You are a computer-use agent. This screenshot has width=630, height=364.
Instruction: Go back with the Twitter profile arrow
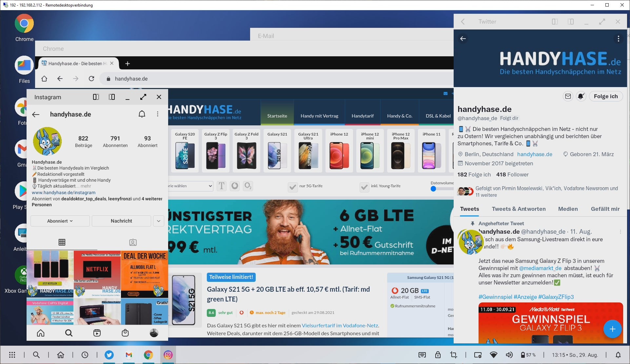(x=463, y=39)
